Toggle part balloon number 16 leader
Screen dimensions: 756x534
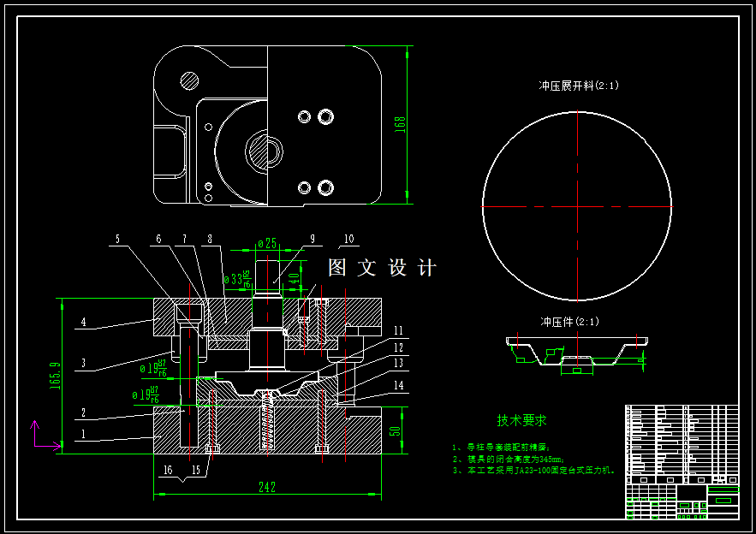[168, 469]
